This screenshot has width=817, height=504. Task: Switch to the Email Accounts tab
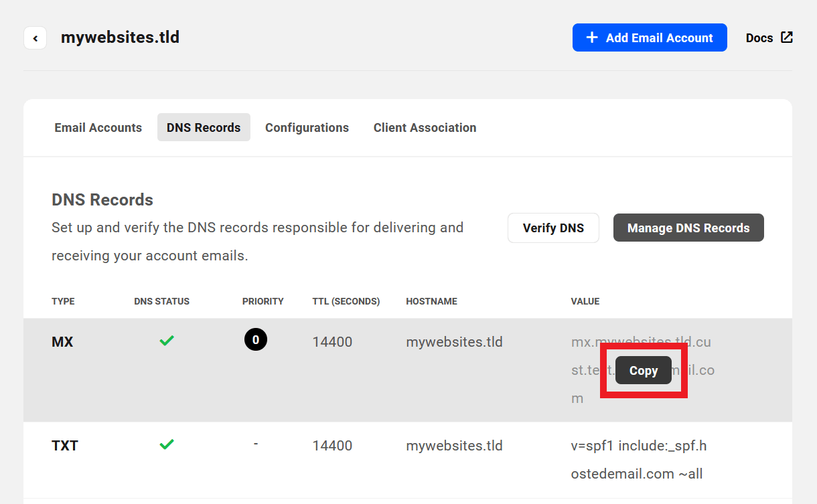[x=98, y=127]
